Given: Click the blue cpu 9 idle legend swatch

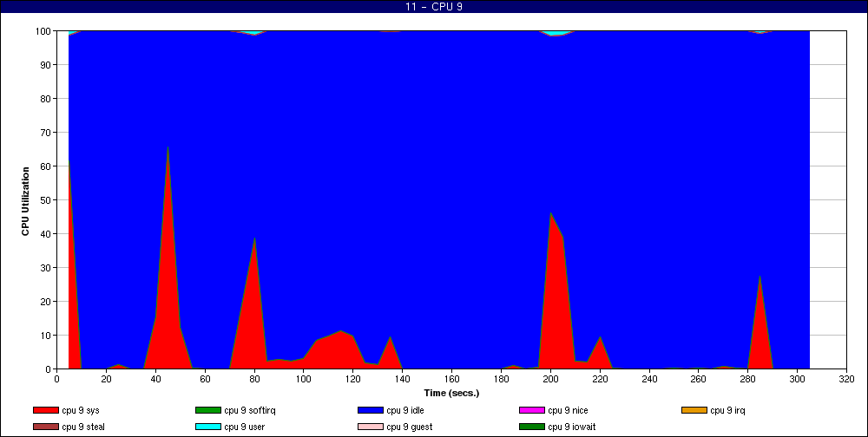Looking at the screenshot, I should pyautogui.click(x=370, y=410).
